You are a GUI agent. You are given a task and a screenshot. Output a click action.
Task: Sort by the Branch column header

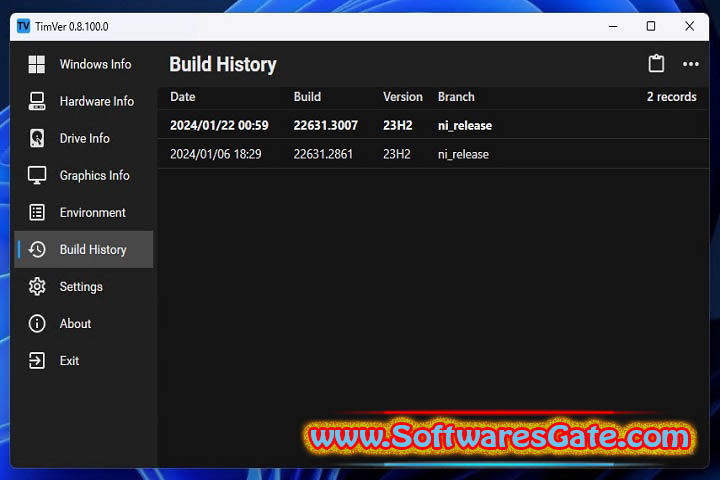(456, 97)
